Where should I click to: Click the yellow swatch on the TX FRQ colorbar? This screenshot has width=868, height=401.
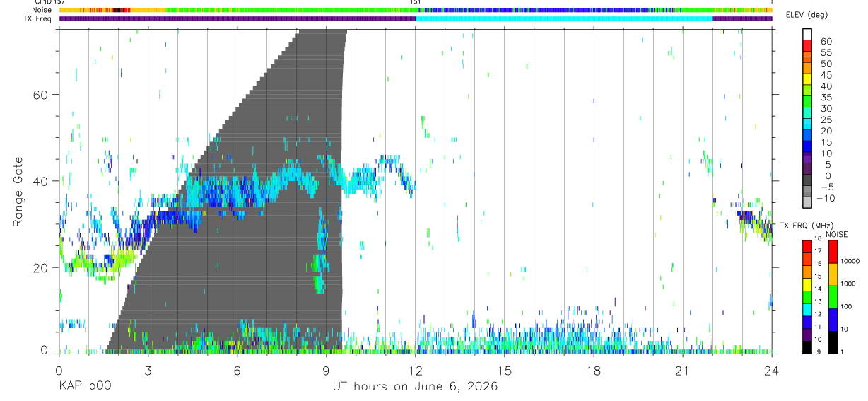click(807, 284)
